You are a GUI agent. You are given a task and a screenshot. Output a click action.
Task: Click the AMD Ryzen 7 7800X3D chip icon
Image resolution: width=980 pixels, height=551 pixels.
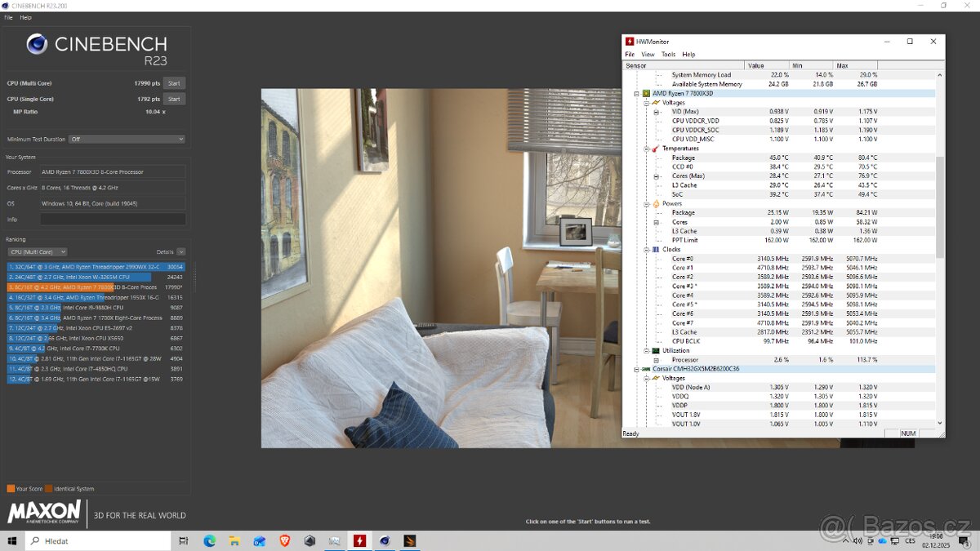click(x=646, y=93)
